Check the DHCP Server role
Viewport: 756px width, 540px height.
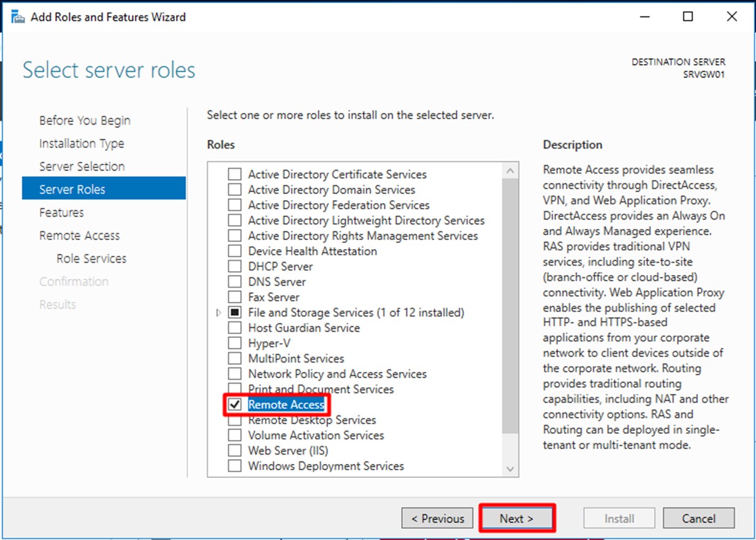pyautogui.click(x=234, y=266)
